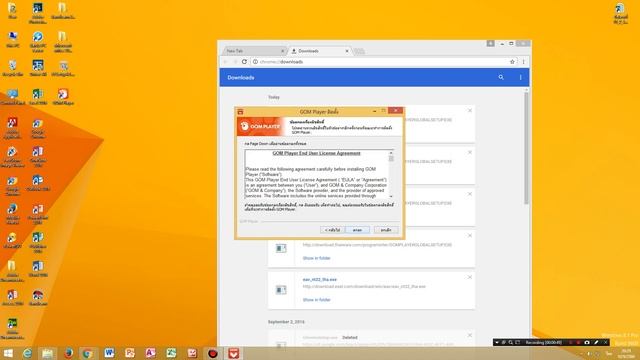Click Show in folder for GOMPLAYERGLOBALSETUP.EXE entry
The image size is (640, 360).
[x=316, y=258]
